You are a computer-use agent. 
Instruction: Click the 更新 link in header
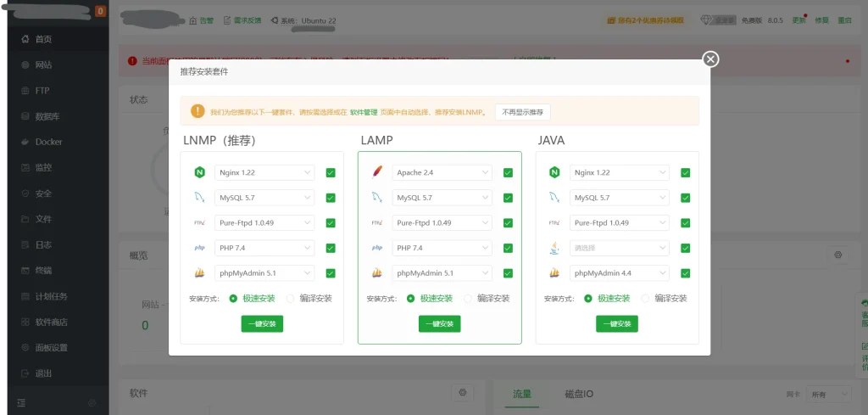(798, 20)
